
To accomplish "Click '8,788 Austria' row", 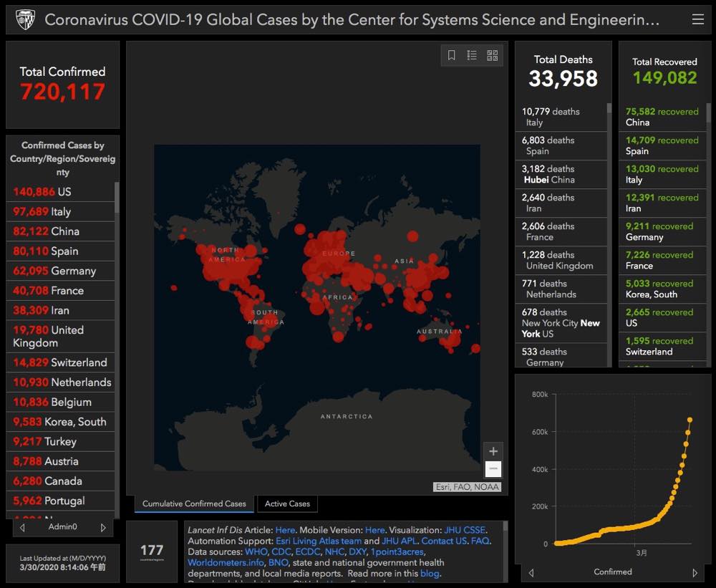I will coord(61,461).
